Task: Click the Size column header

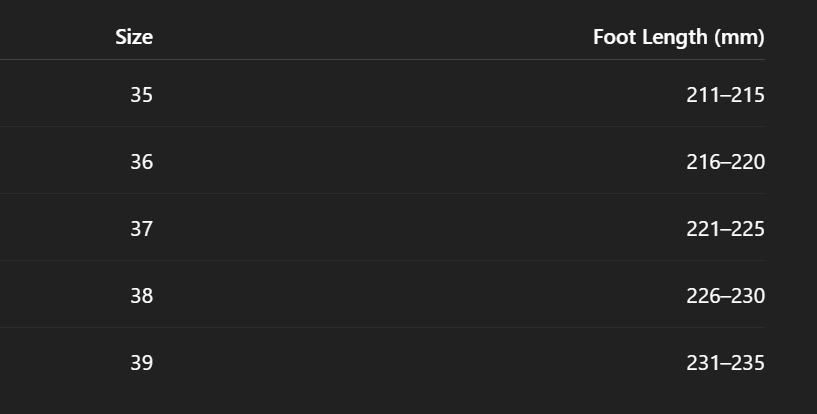Action: pos(134,38)
